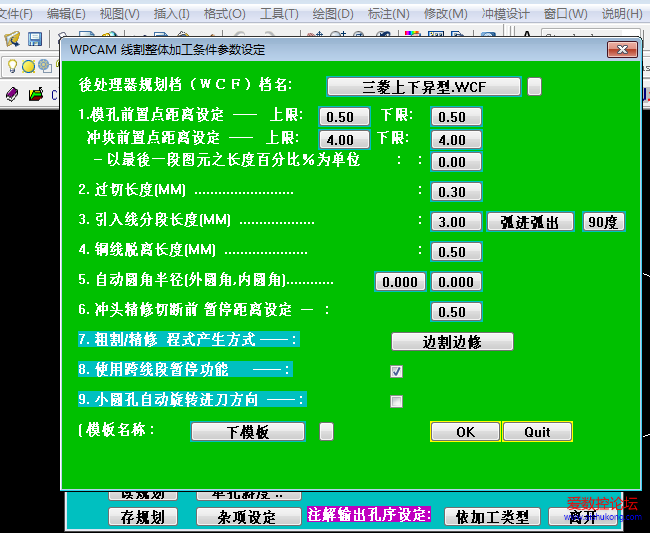Click the yellow circle freeze layer icon
Image resolution: width=650 pixels, height=533 pixels.
(28, 66)
